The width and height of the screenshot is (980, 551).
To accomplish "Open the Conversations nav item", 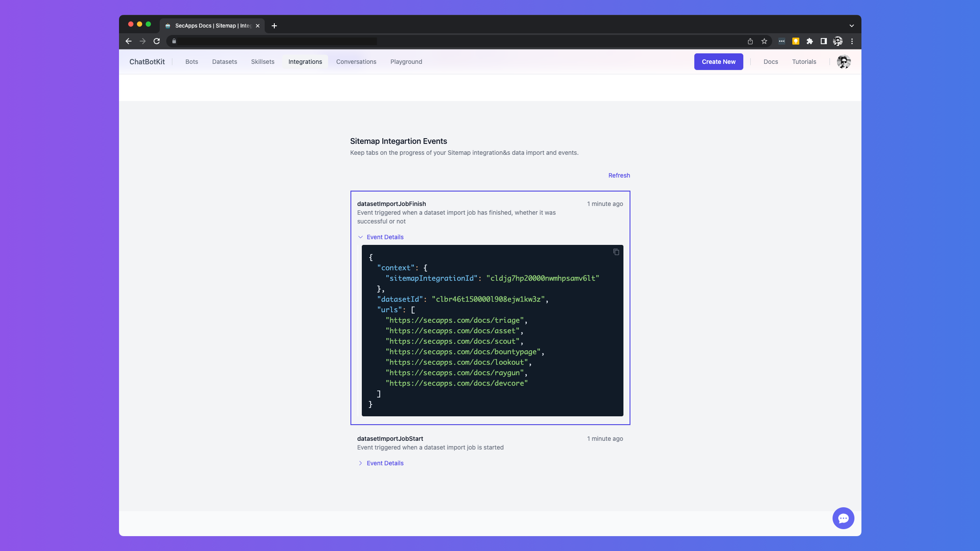I will click(356, 62).
